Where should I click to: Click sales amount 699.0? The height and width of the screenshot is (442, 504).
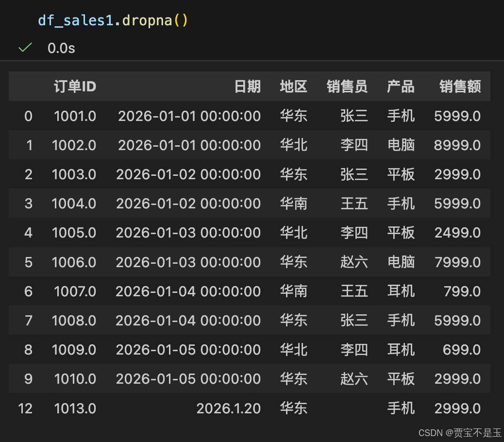pyautogui.click(x=462, y=350)
